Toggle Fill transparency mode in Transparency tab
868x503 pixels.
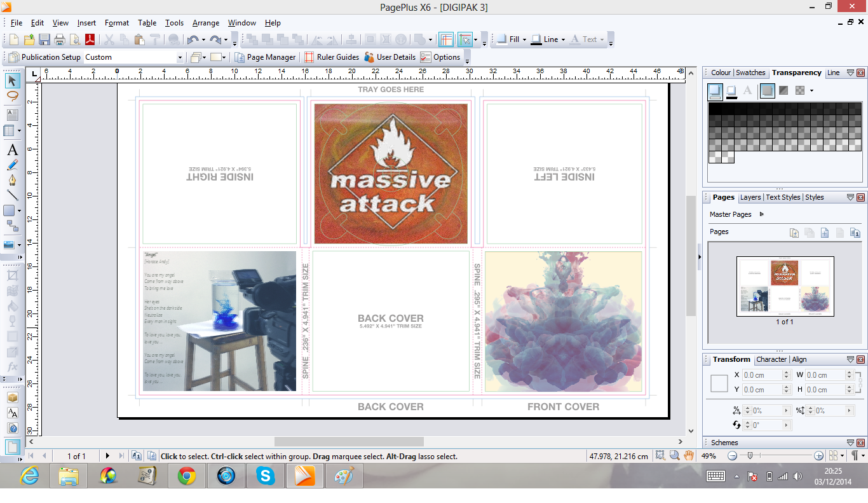715,91
